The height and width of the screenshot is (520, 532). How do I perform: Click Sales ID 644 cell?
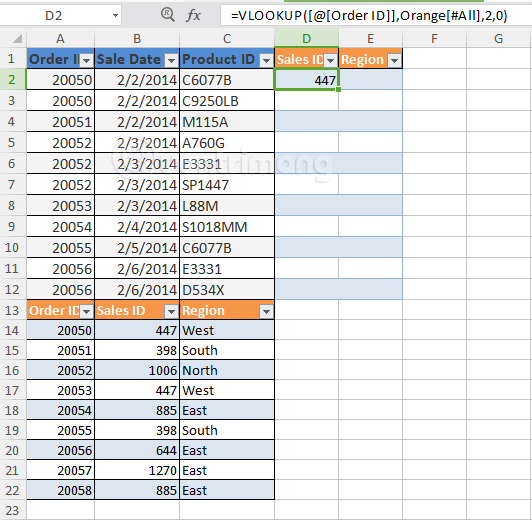coord(137,450)
